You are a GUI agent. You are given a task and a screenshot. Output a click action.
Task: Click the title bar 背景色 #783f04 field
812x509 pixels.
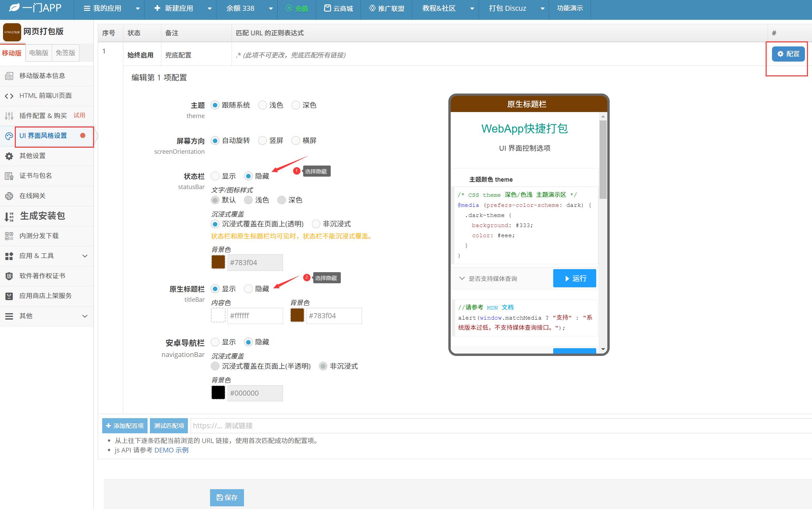pyautogui.click(x=334, y=316)
